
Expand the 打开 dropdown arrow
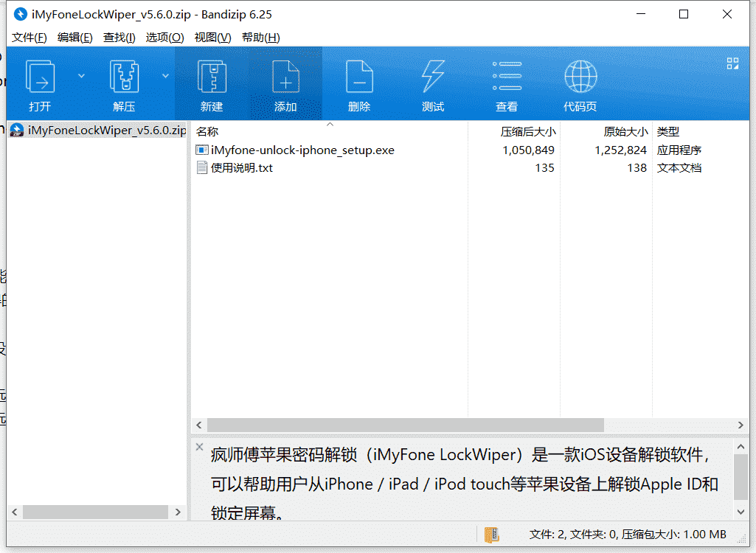(x=81, y=76)
